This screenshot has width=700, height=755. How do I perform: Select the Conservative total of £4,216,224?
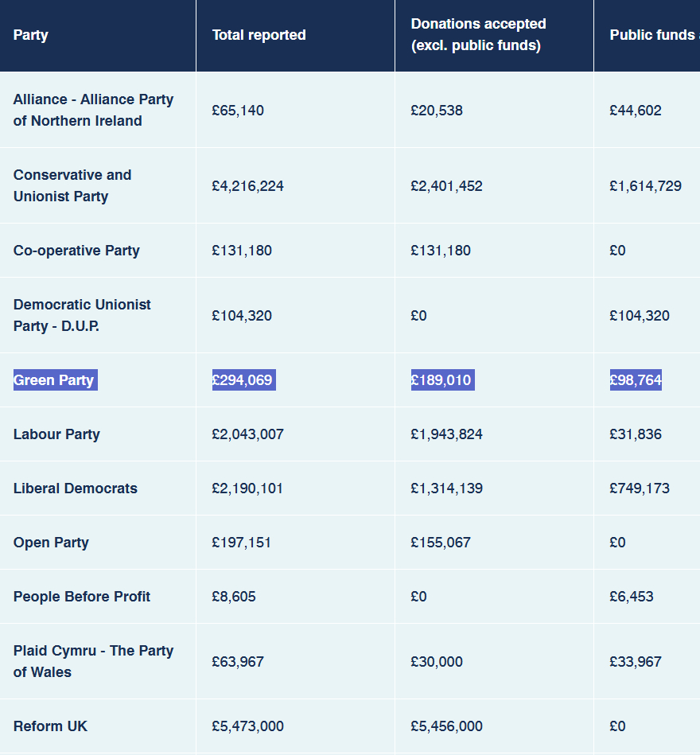pos(247,186)
